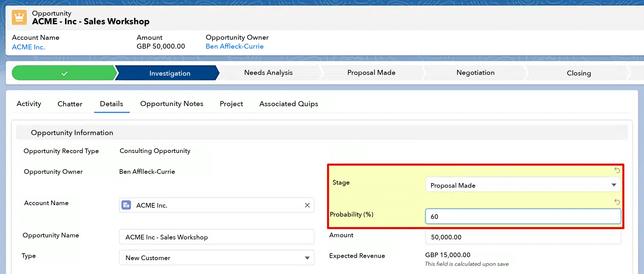Screen dimensions: 644x274
Task: Switch to the Activity tab
Action: [x=29, y=104]
